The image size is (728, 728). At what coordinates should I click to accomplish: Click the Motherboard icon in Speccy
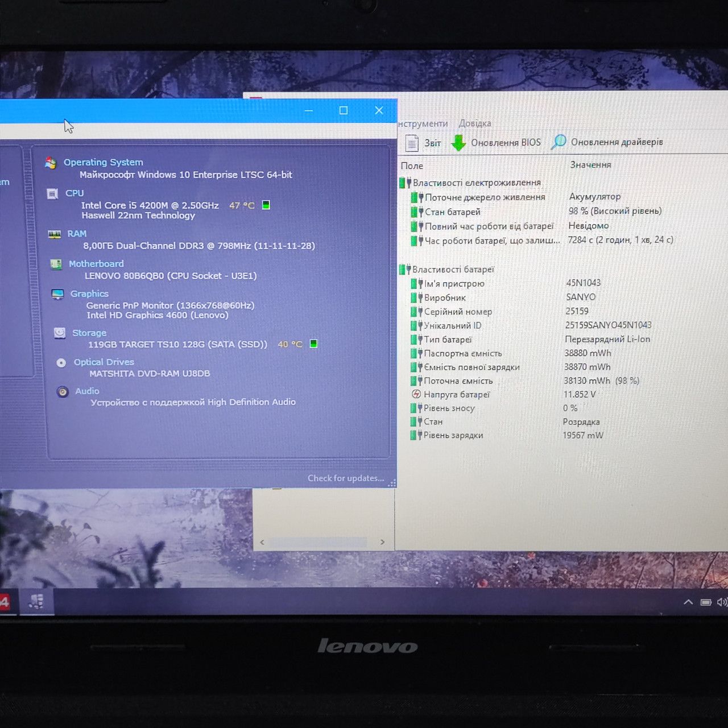tap(56, 264)
